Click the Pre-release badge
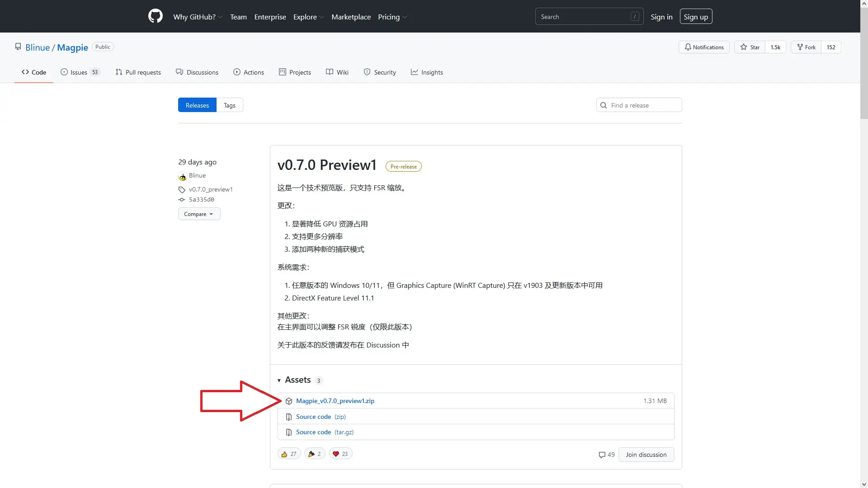 click(x=404, y=167)
